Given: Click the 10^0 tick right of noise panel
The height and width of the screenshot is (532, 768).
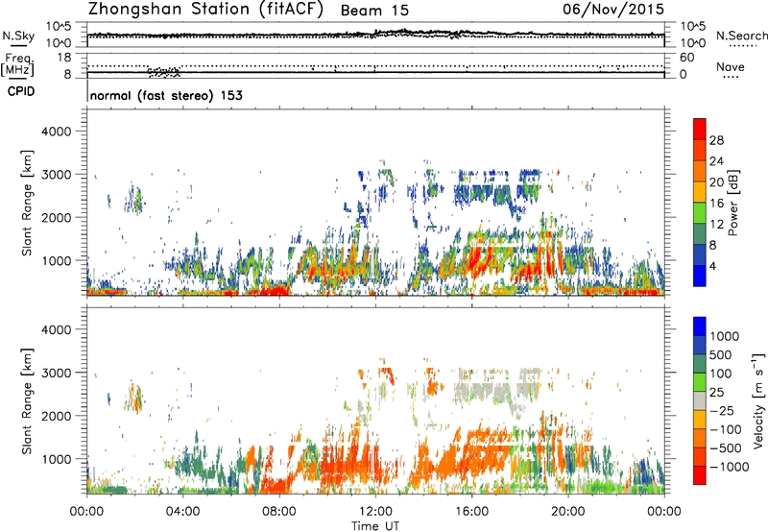Looking at the screenshot, I should click(693, 43).
